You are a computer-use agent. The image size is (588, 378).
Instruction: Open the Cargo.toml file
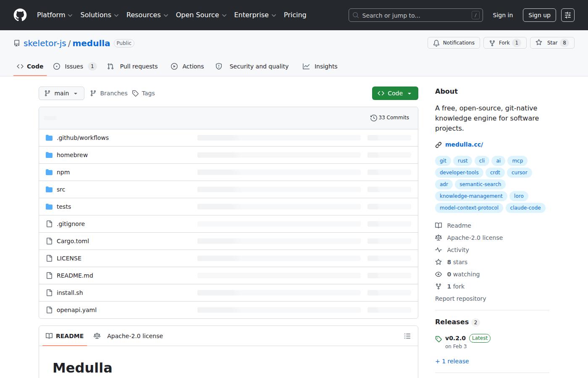click(73, 241)
